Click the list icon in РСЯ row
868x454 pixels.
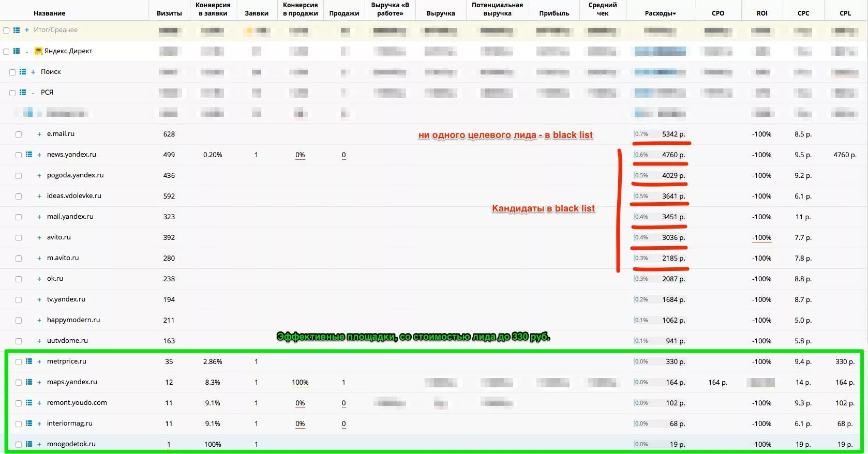pos(23,92)
